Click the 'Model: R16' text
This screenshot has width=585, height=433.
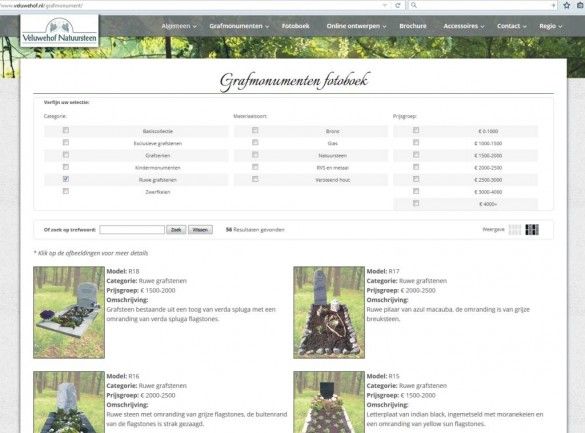[x=123, y=376]
